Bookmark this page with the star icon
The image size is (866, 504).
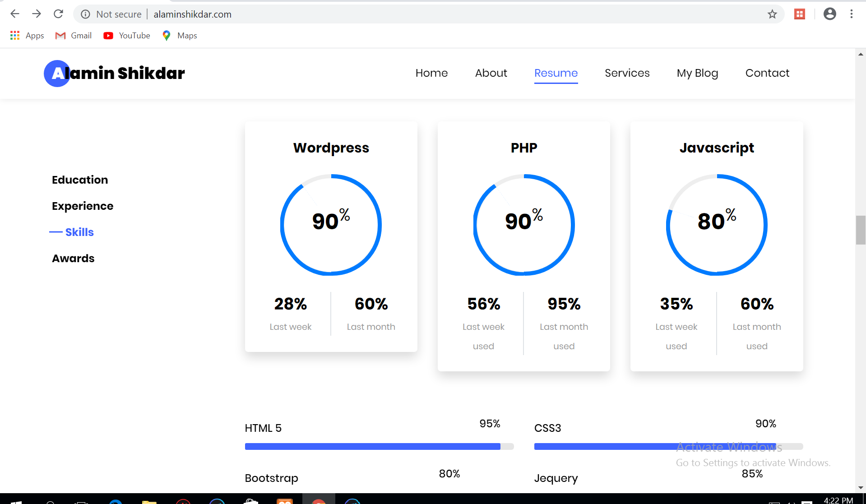(772, 14)
